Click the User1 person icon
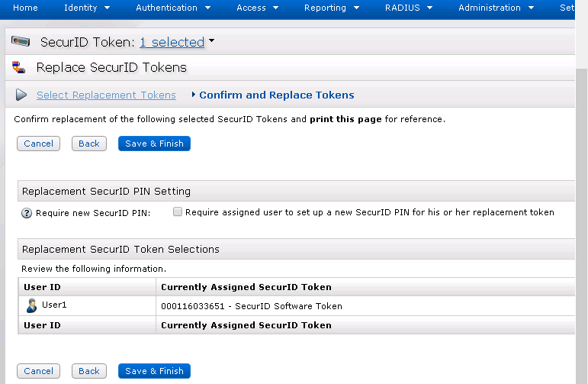The height and width of the screenshot is (384, 588). click(31, 305)
